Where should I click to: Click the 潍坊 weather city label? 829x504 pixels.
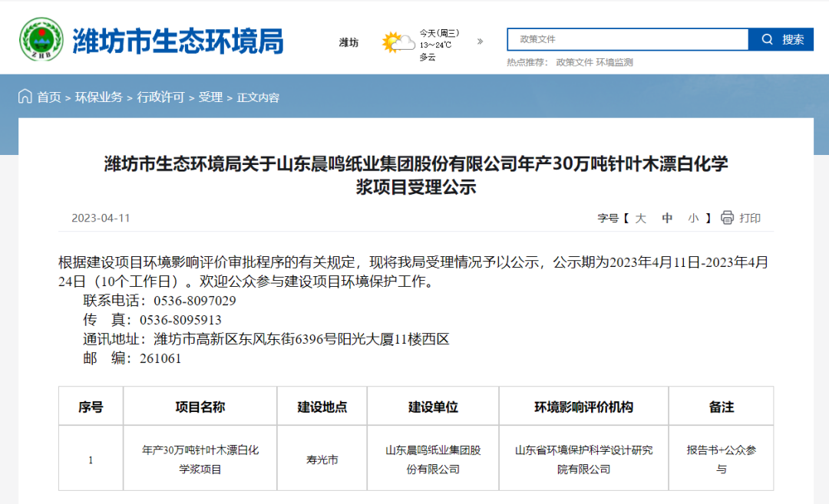[x=348, y=43]
